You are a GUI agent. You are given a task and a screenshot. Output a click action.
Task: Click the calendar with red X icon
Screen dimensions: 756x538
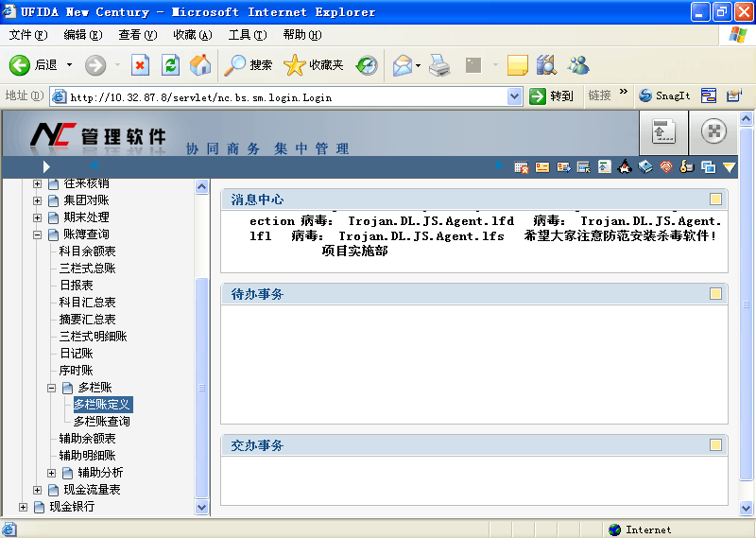[x=521, y=167]
